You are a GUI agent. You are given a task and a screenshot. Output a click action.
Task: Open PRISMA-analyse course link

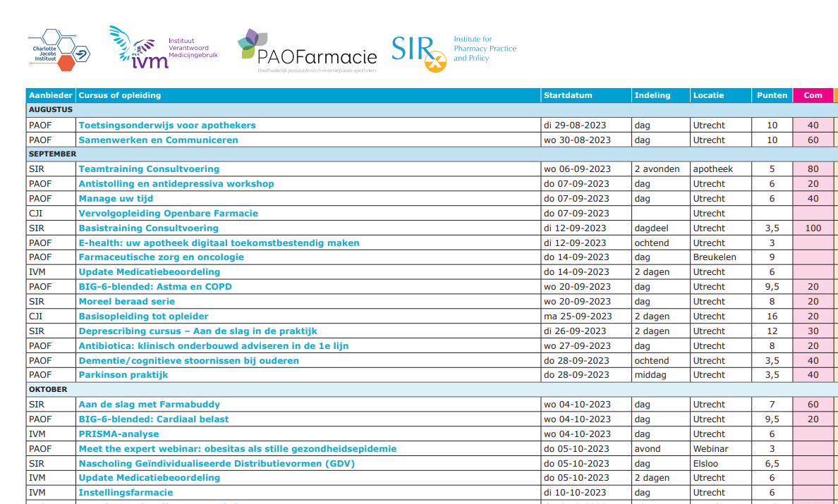[x=119, y=435]
